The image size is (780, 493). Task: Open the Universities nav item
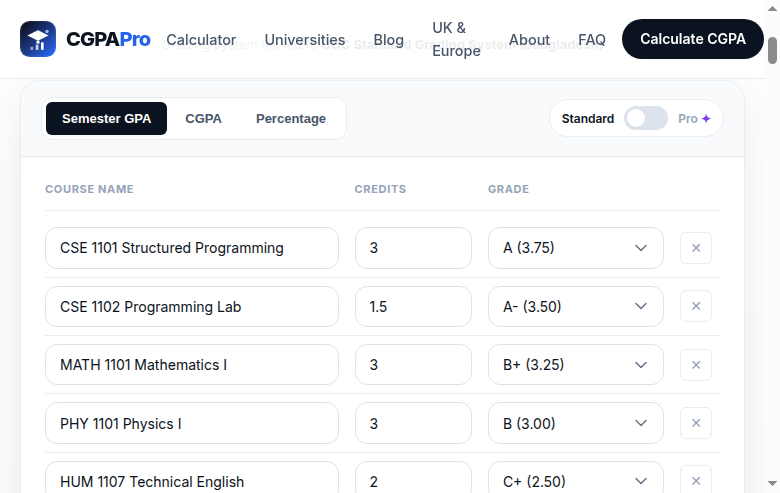[305, 40]
